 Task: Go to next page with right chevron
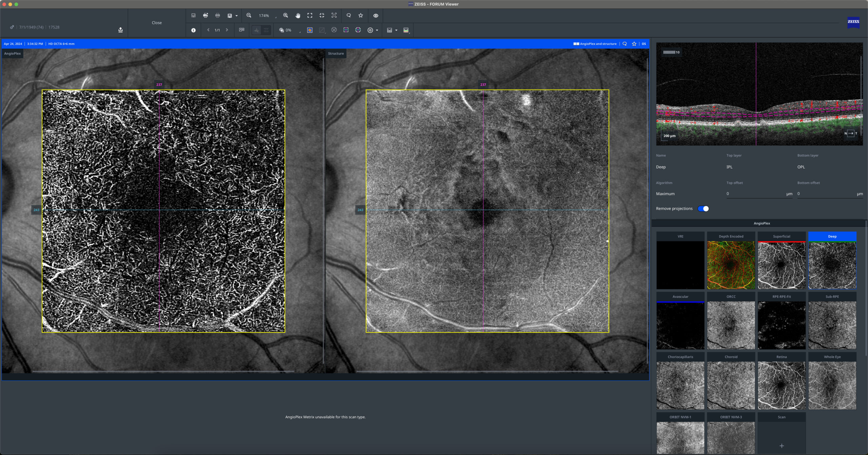pyautogui.click(x=227, y=30)
